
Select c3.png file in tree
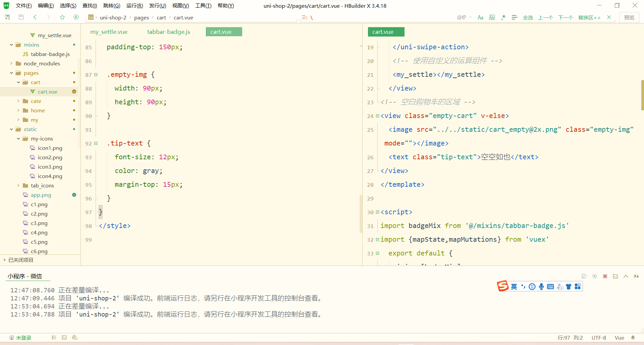tap(39, 223)
